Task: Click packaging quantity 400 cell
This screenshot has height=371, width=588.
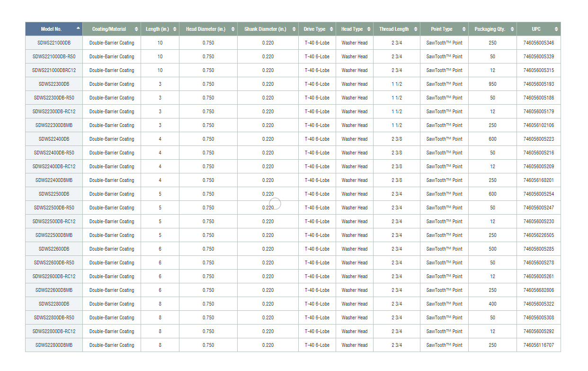Action: coord(492,304)
